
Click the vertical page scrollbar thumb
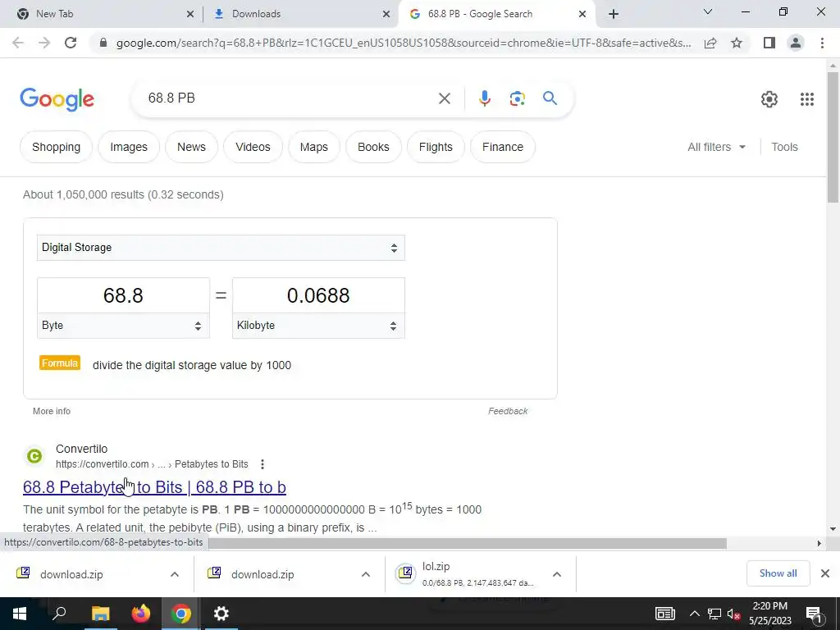pos(833,137)
